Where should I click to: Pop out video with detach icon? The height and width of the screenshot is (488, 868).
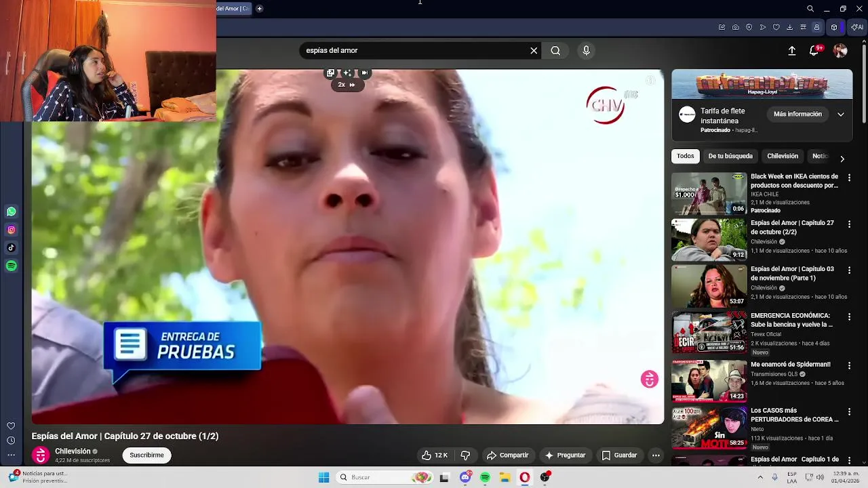330,73
